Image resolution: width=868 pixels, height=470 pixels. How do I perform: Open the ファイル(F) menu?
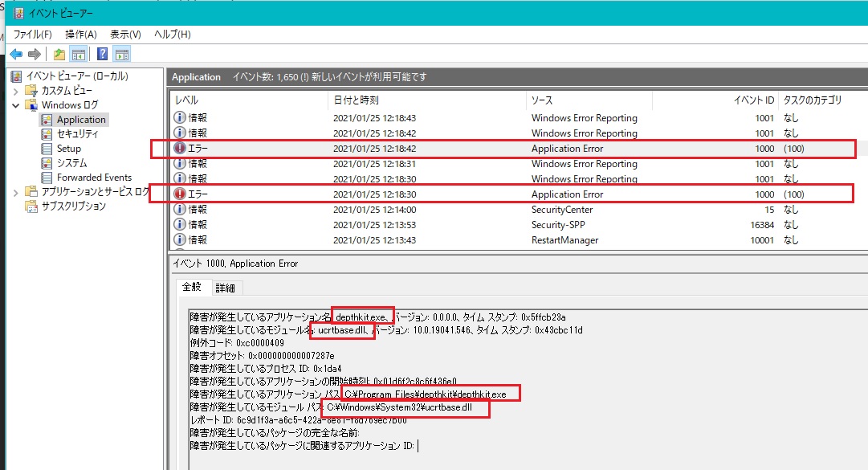click(32, 35)
